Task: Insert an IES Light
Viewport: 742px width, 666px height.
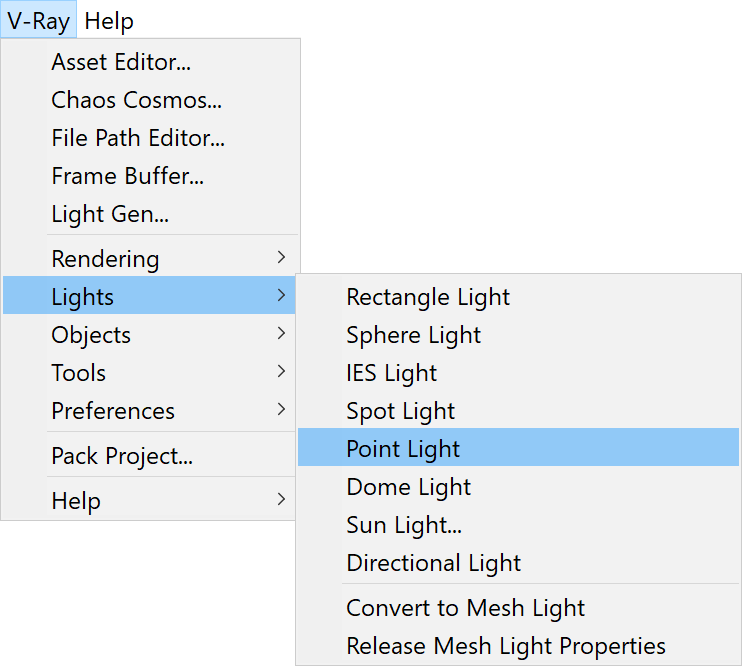Action: (x=518, y=373)
